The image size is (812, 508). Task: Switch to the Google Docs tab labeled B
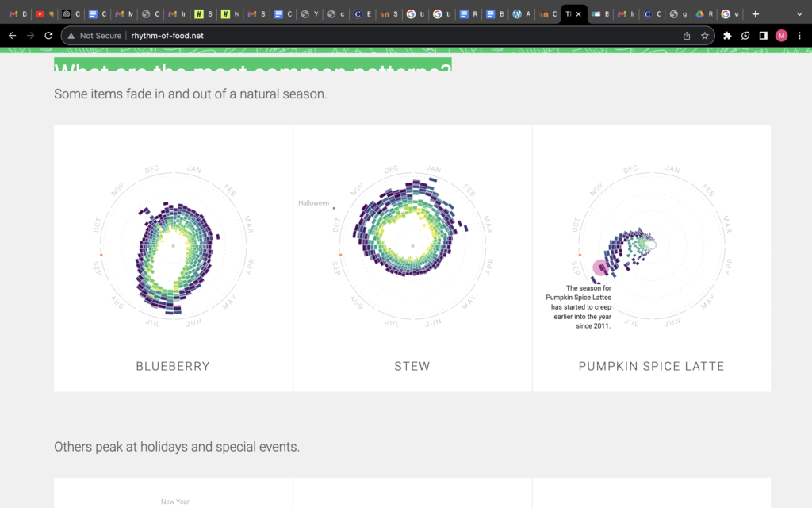pyautogui.click(x=495, y=14)
